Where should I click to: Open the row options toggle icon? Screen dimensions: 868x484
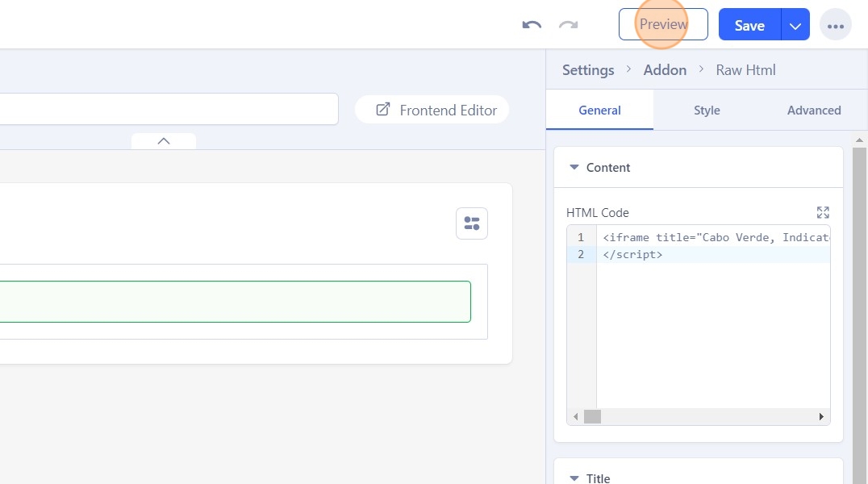tap(472, 223)
